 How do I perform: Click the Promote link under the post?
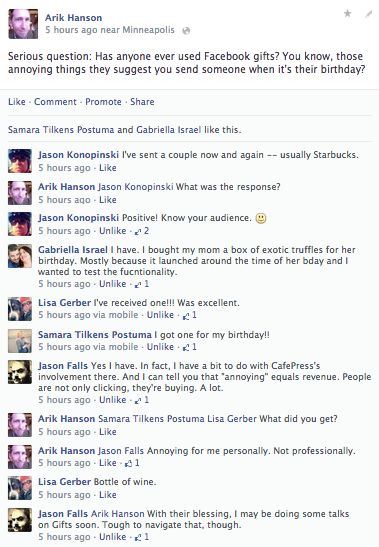103,102
